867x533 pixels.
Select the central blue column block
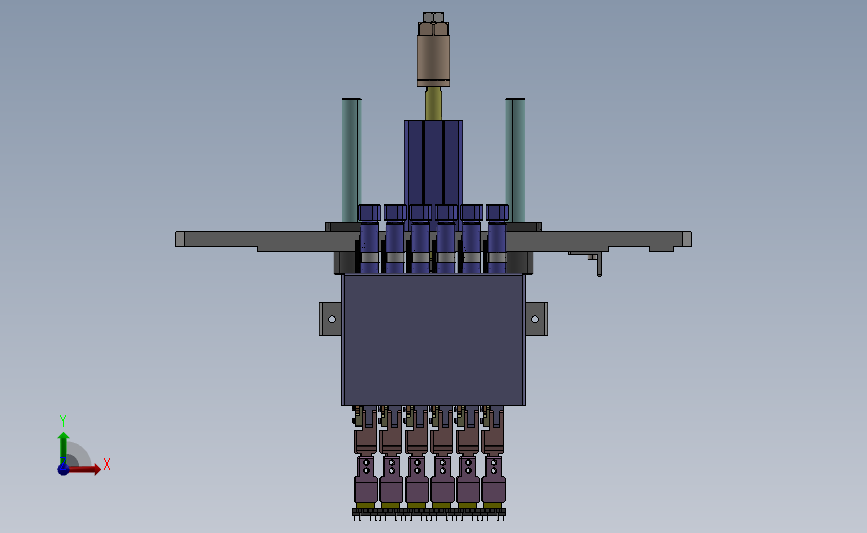[434, 163]
